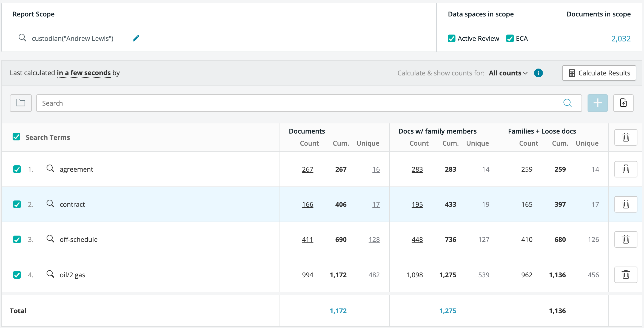Click the contract term text
644x328 pixels.
(72, 205)
